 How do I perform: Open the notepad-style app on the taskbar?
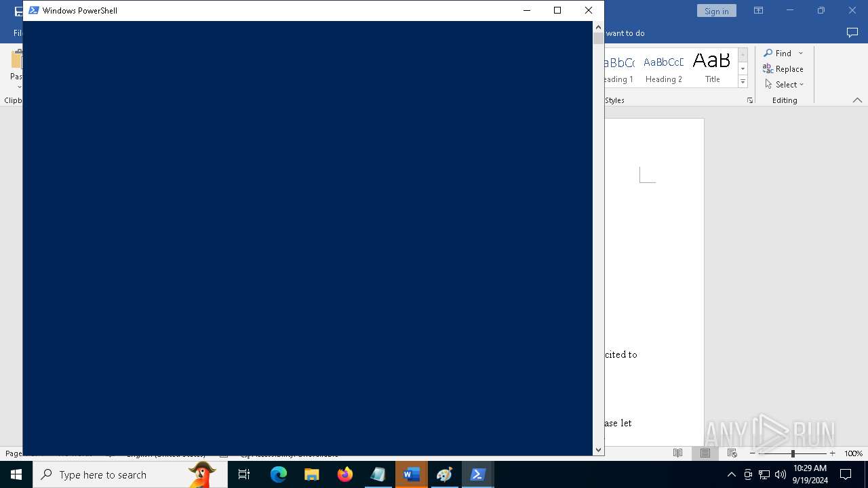click(378, 474)
